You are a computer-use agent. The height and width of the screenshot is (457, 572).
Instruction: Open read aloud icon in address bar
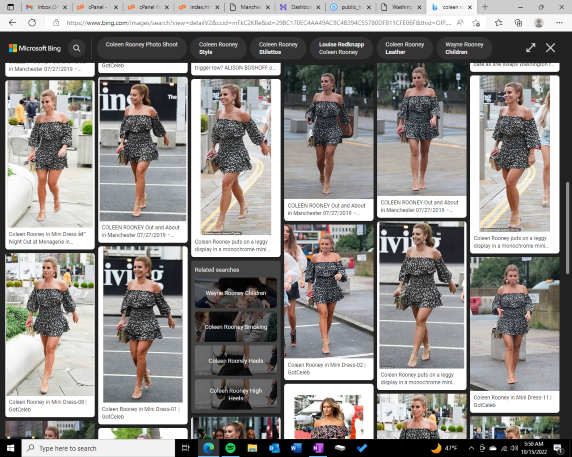click(x=460, y=23)
